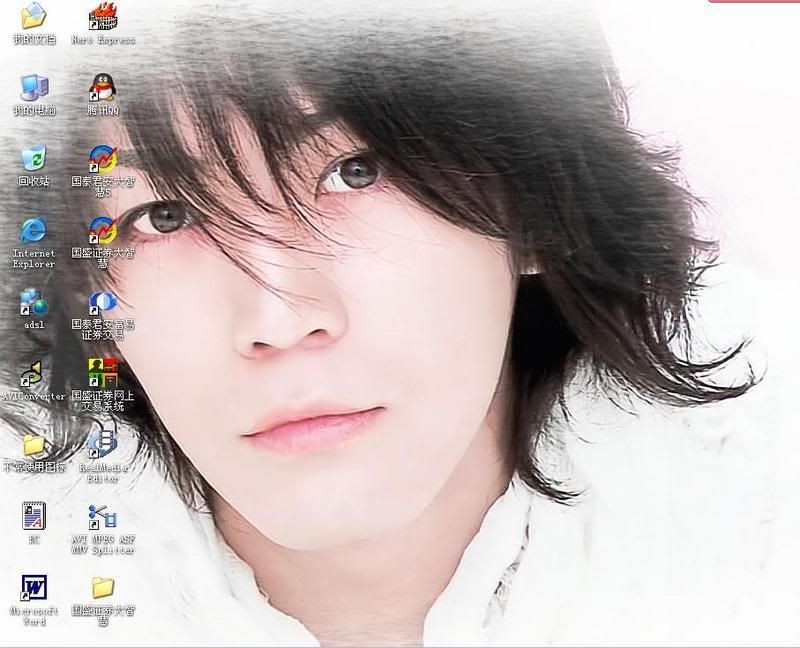Viewport: 800px width, 648px height.
Task: Click the 回收站 recycle bin icon
Action: click(34, 160)
